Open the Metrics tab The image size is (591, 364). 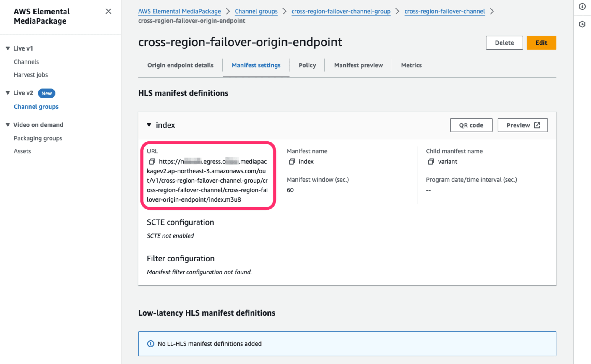click(x=411, y=65)
